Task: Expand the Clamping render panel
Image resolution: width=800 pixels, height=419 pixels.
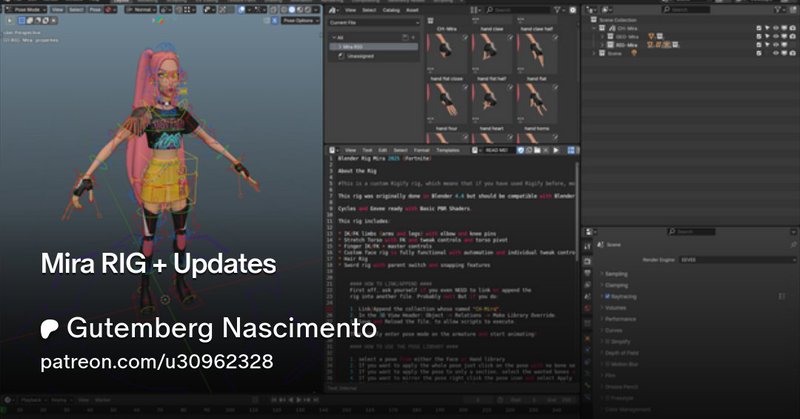Action: 616,285
